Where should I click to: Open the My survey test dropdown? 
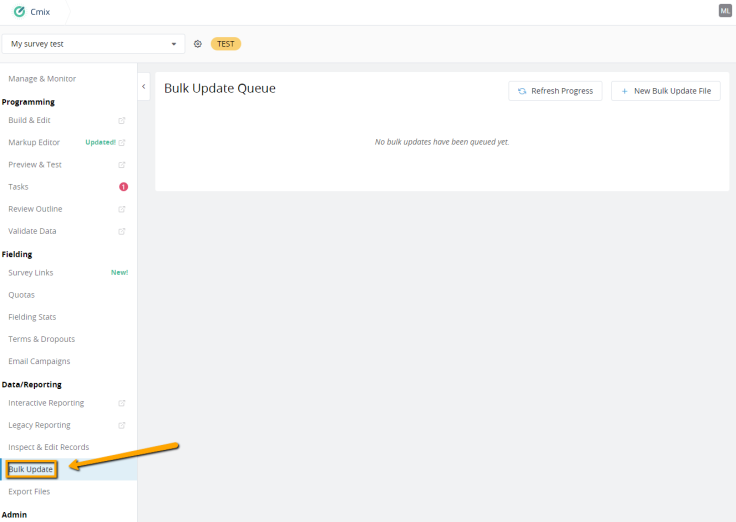[93, 44]
